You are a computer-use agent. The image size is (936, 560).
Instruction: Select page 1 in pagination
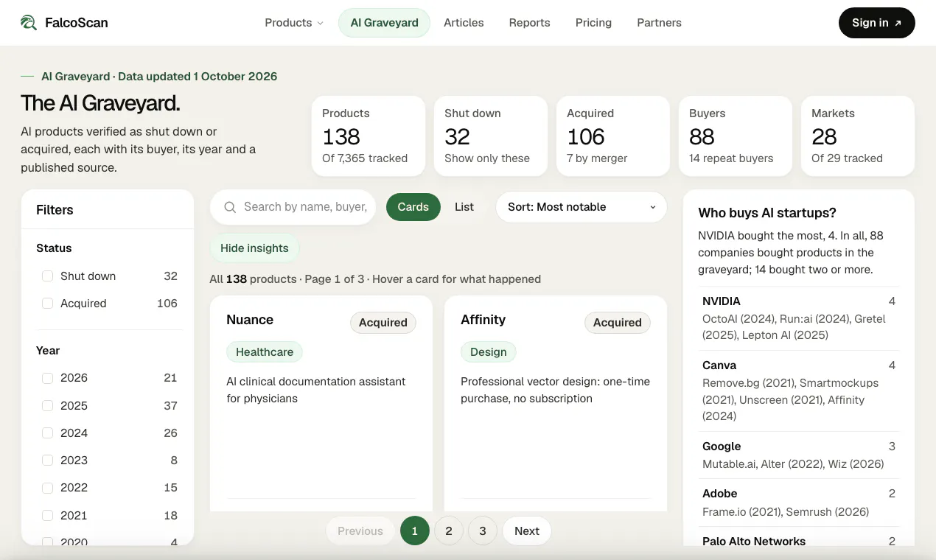415,531
